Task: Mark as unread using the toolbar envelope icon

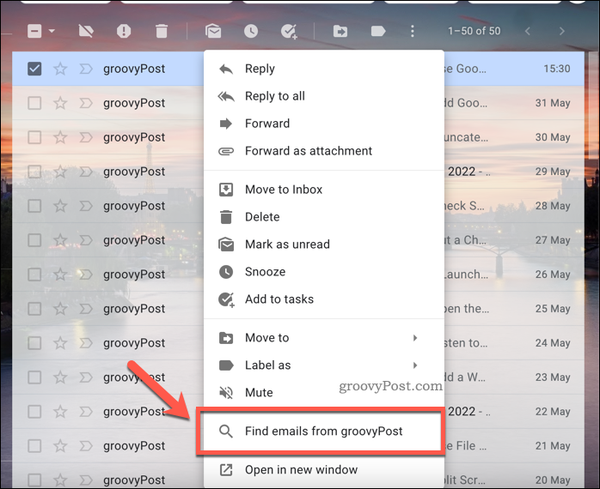Action: tap(213, 31)
